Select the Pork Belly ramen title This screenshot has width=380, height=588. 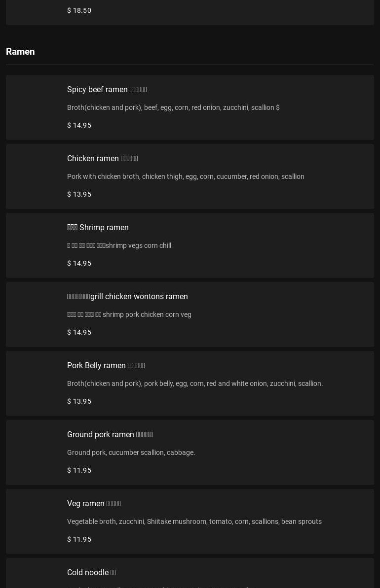click(x=106, y=366)
